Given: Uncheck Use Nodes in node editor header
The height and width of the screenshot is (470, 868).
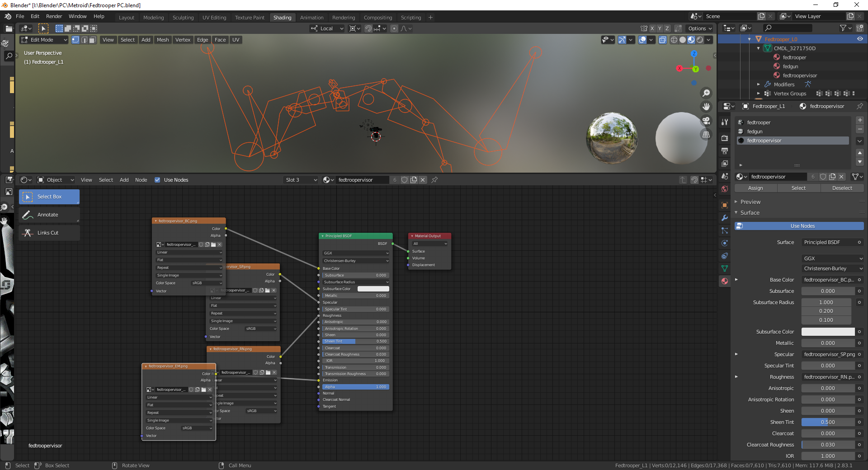Looking at the screenshot, I should tap(157, 180).
